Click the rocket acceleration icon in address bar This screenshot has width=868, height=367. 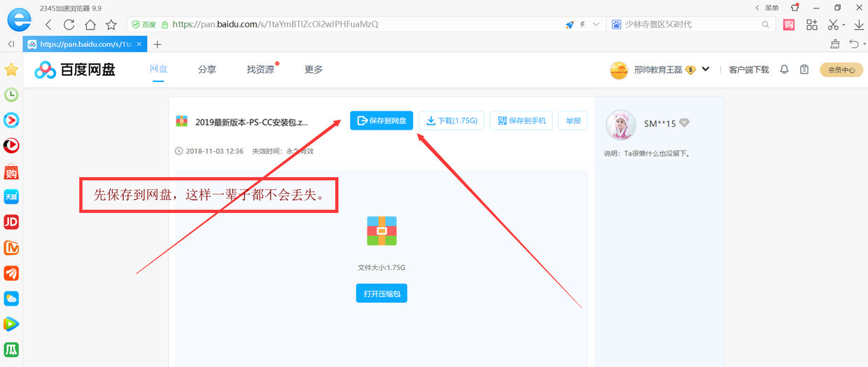[569, 25]
